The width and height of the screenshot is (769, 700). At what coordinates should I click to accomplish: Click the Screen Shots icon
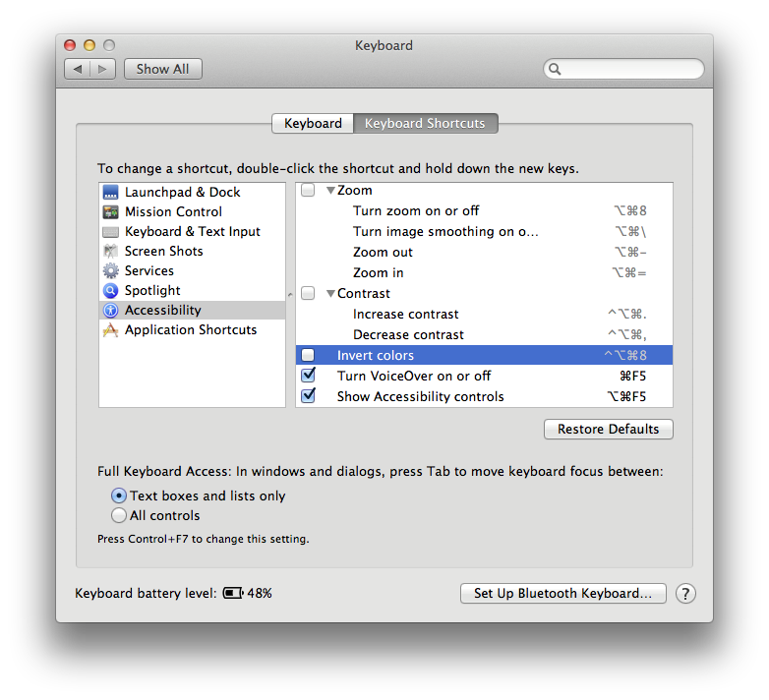[x=110, y=251]
